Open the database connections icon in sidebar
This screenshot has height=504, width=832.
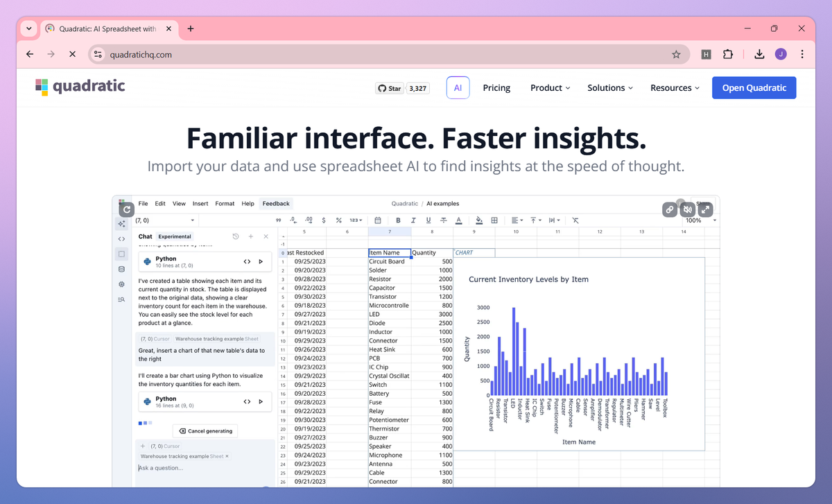coord(121,269)
